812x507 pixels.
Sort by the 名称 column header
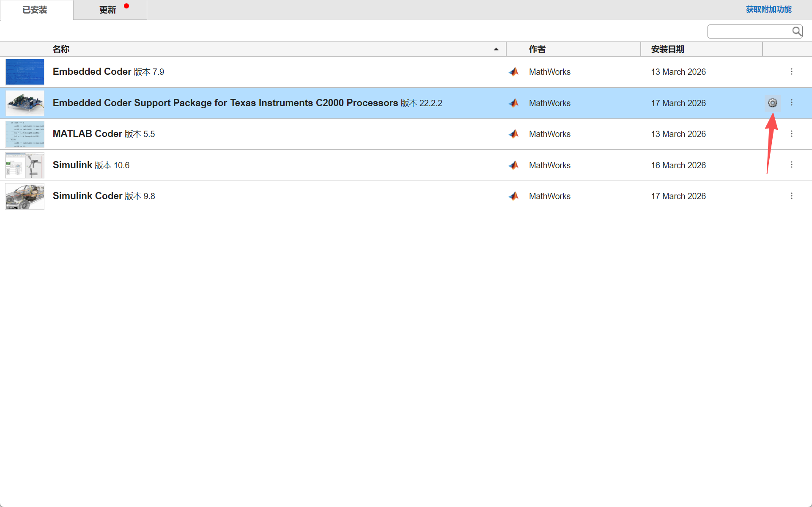pos(61,49)
